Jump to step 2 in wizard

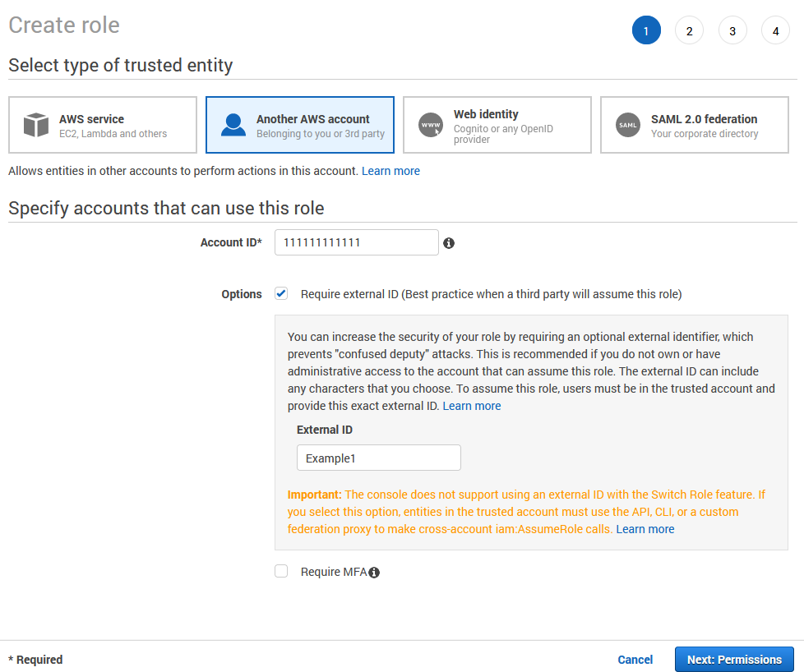(x=689, y=31)
